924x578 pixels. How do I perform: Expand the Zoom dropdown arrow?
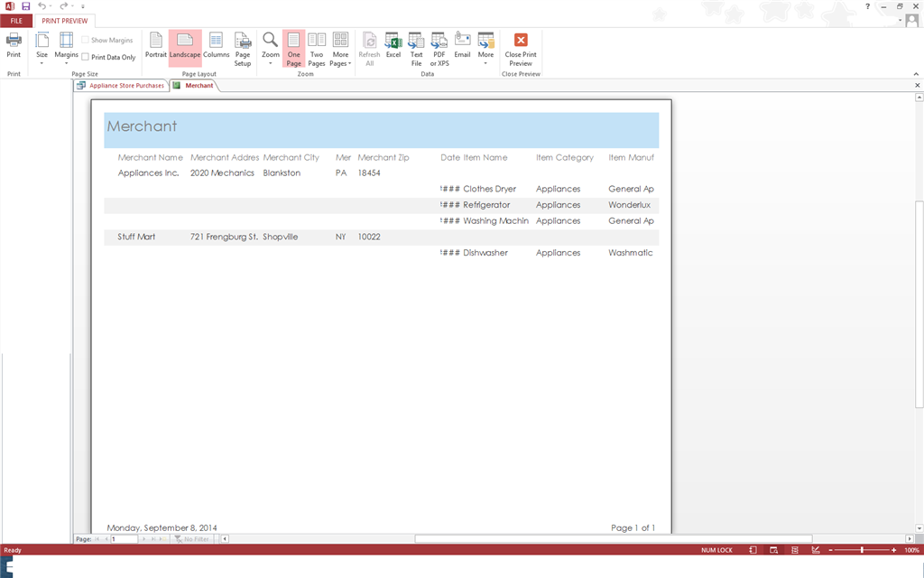271,62
